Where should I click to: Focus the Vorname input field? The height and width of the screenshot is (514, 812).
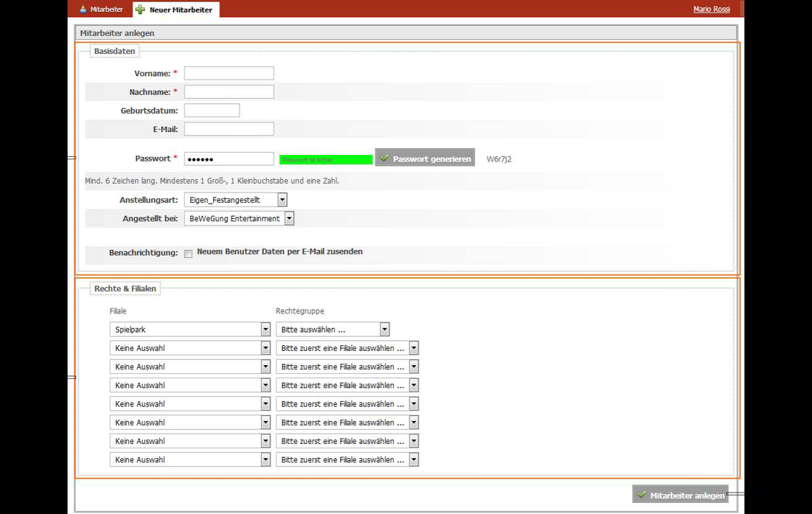point(229,74)
